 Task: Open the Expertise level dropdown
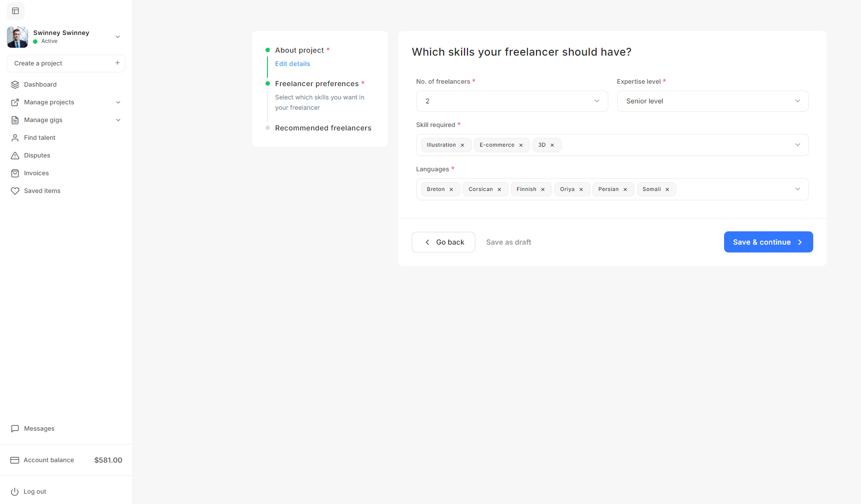[712, 101]
